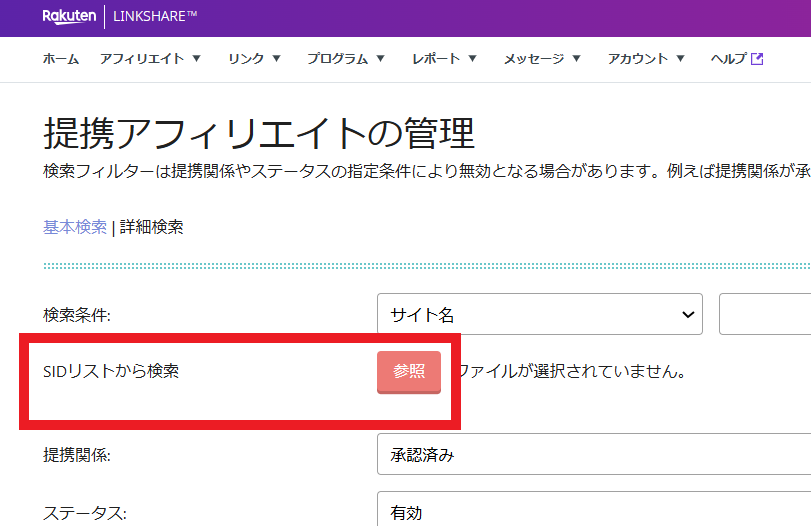
Task: Open the ステータス dropdown showing 有効
Action: [x=594, y=512]
